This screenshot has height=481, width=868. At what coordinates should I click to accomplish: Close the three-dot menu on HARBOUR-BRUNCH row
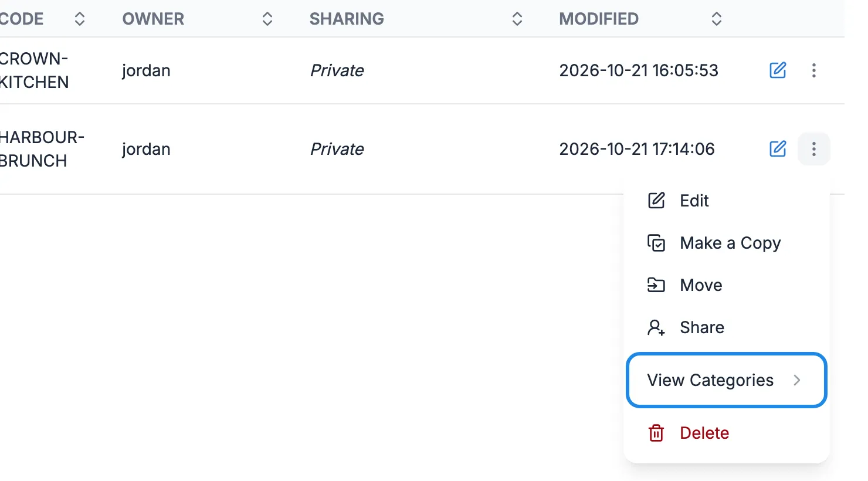(x=813, y=149)
